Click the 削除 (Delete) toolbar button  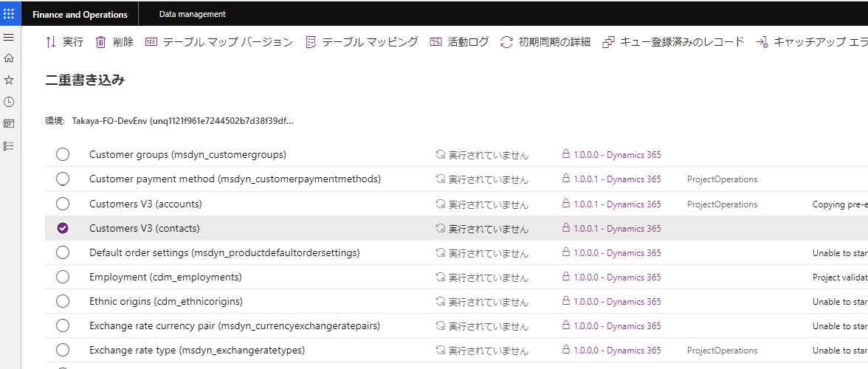tap(114, 42)
